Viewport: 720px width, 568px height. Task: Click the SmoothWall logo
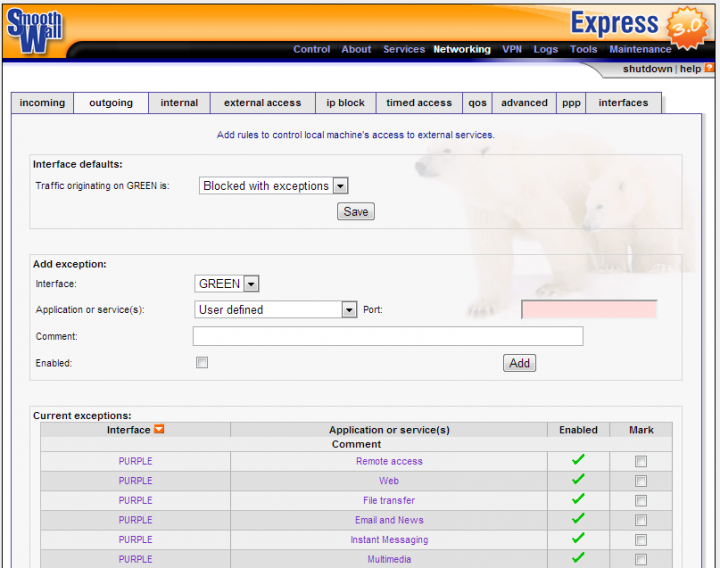click(x=35, y=31)
